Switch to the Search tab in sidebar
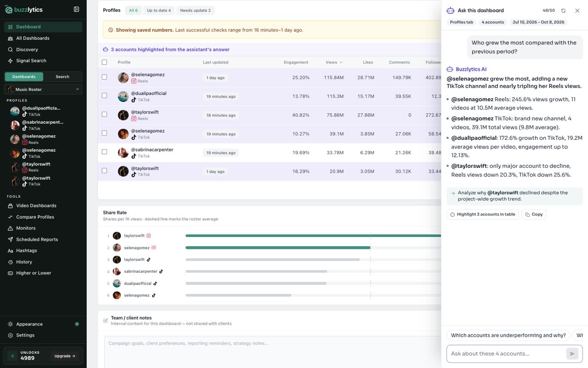The image size is (588, 368). (62, 77)
